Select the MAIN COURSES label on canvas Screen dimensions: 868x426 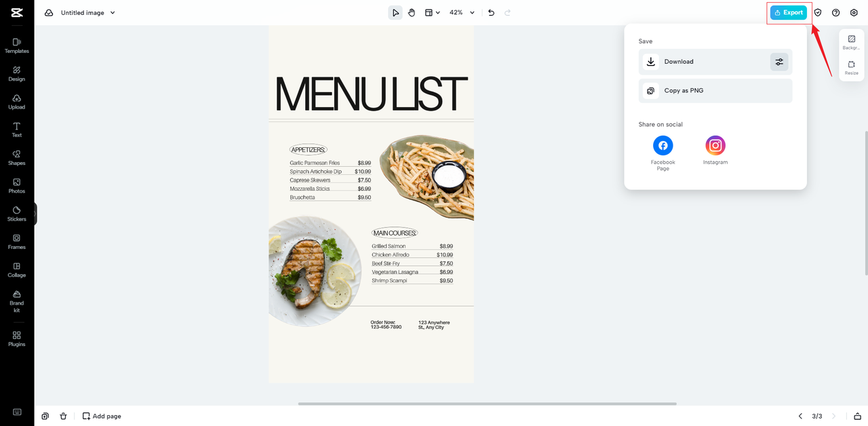point(395,233)
